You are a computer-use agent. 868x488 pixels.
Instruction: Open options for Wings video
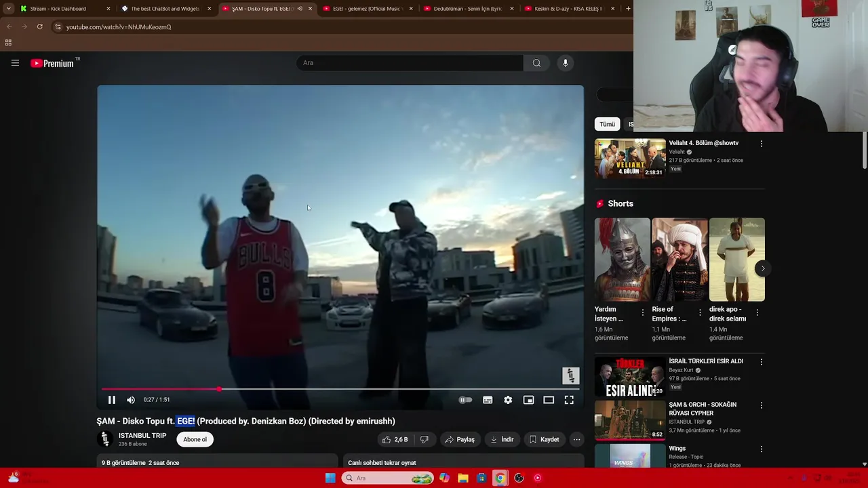pos(761,449)
